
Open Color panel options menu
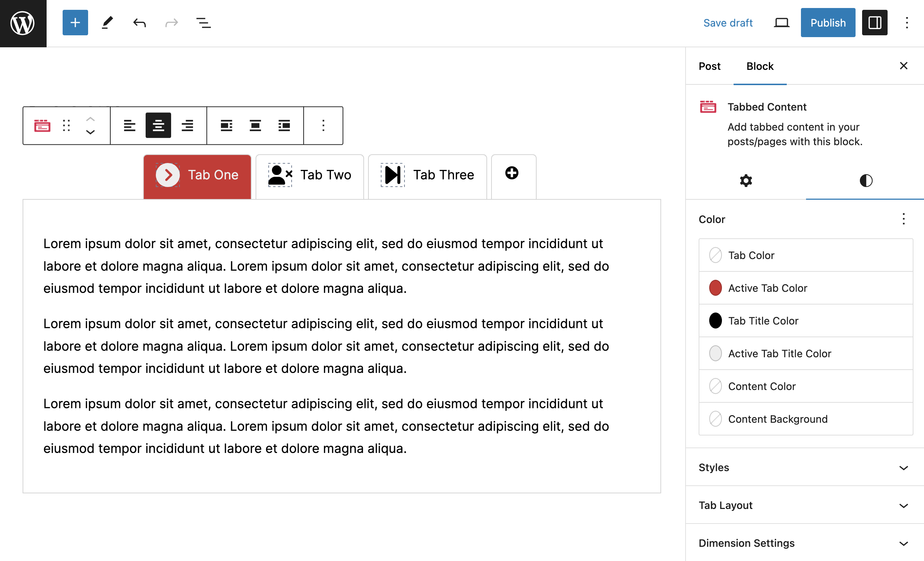(904, 219)
